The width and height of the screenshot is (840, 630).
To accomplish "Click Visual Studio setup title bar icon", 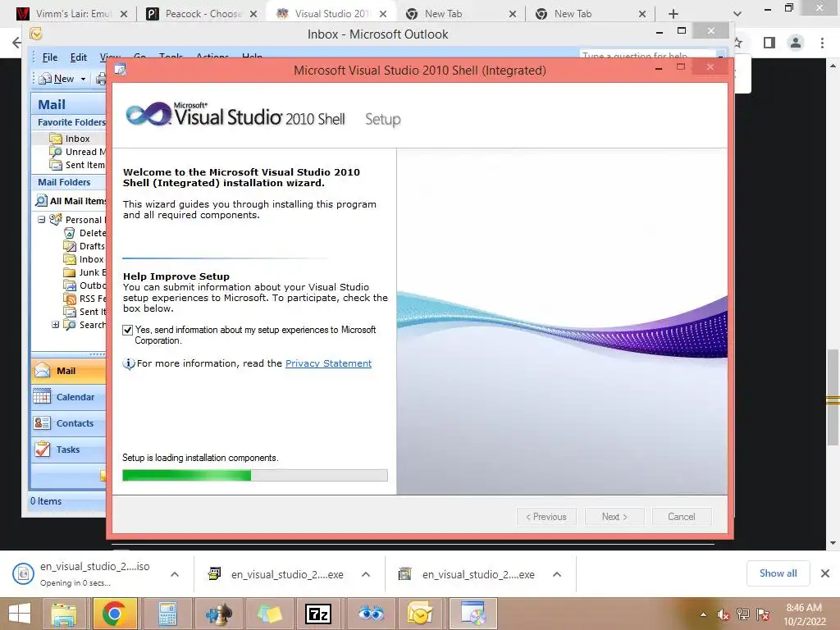I will point(121,70).
